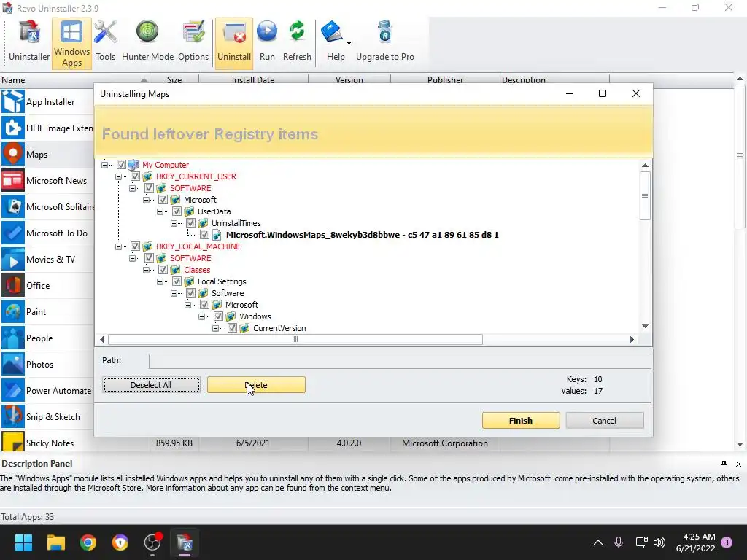Collapse the My Computer tree node
This screenshot has height=560, width=747.
tap(104, 165)
